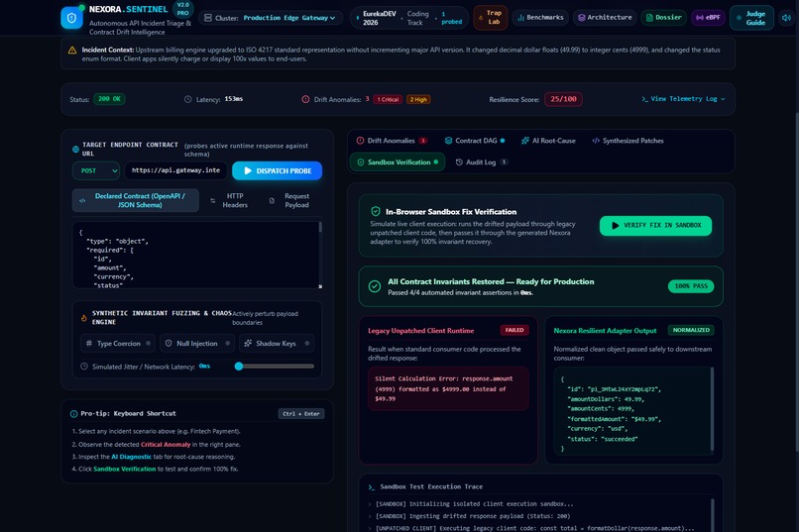This screenshot has height=532, width=799.
Task: Click the adapter output JSON scrollbar
Action: tap(712, 409)
